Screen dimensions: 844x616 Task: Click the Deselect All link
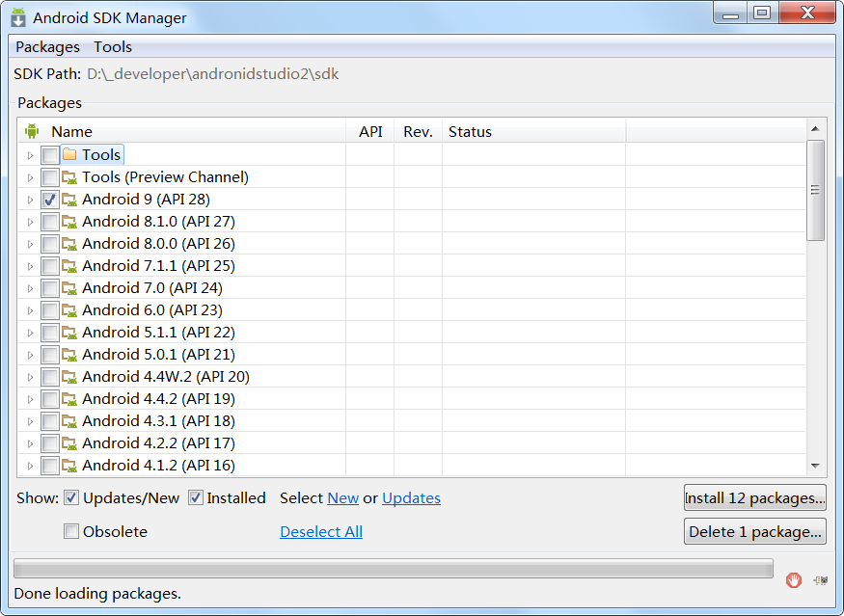(321, 531)
